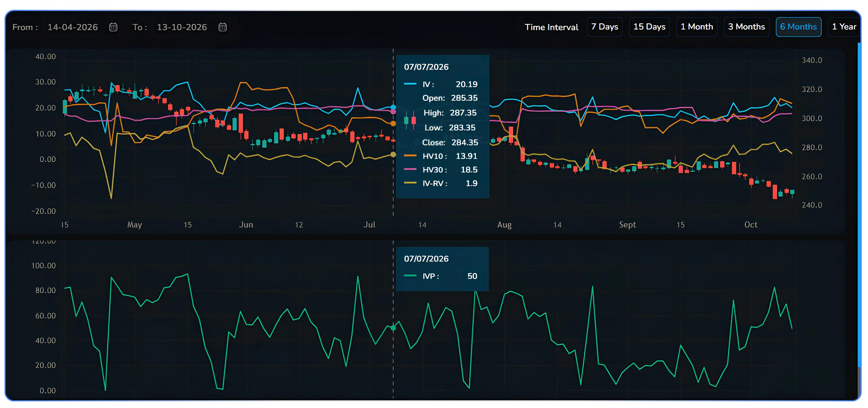Click the IVP green legend swatch

pos(410,275)
